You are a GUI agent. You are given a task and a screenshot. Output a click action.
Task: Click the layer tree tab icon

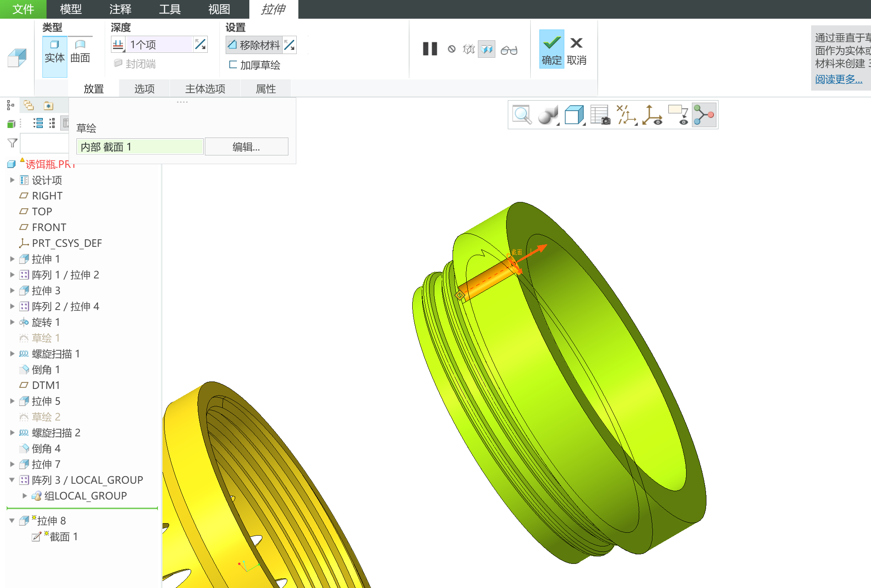[x=29, y=106]
